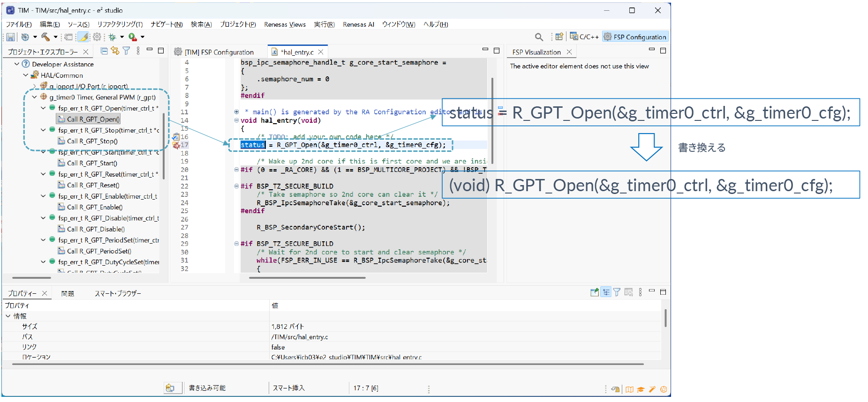Select Call R_GPT_Stop() in the tree
This screenshot has width=868, height=402.
tap(92, 141)
